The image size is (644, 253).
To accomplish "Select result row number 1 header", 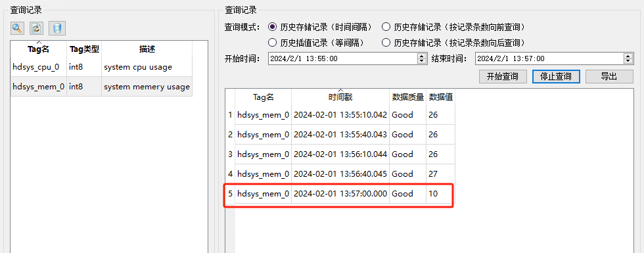I will 231,115.
